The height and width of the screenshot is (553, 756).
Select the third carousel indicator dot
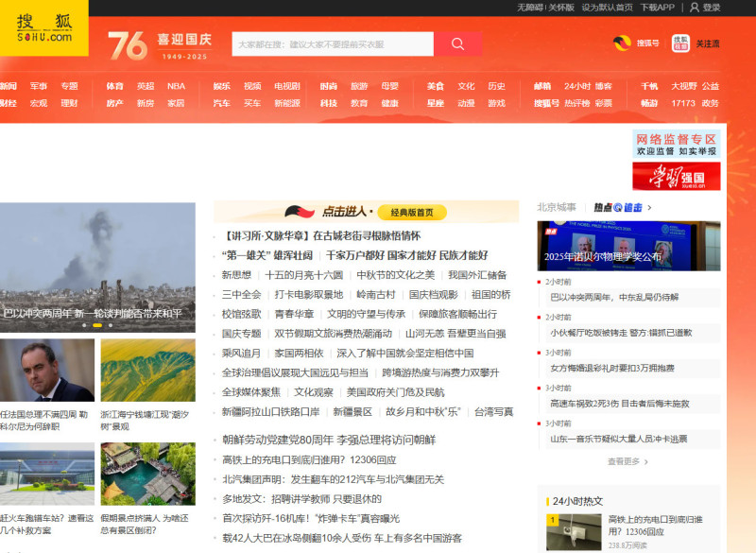110,325
